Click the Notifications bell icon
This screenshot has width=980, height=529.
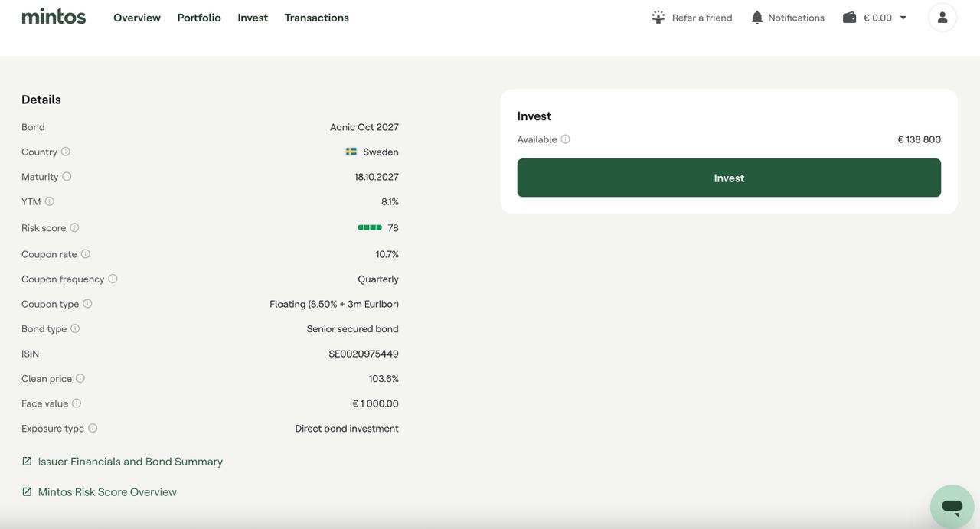[x=757, y=17]
